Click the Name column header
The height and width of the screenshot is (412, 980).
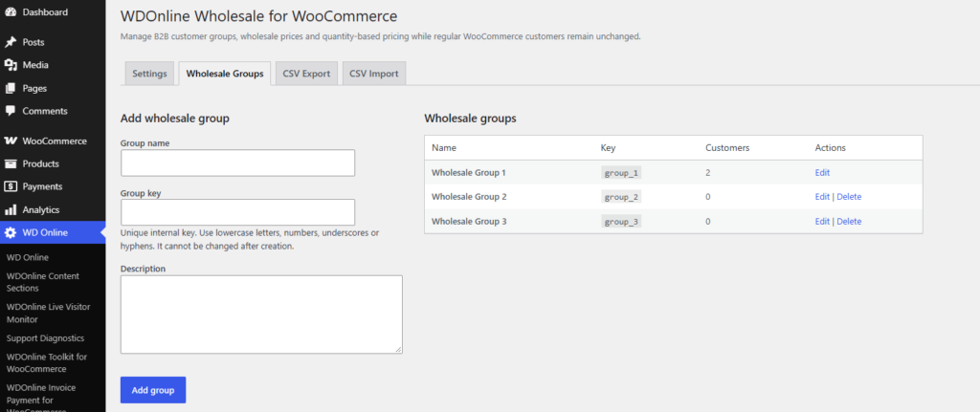[x=444, y=148]
